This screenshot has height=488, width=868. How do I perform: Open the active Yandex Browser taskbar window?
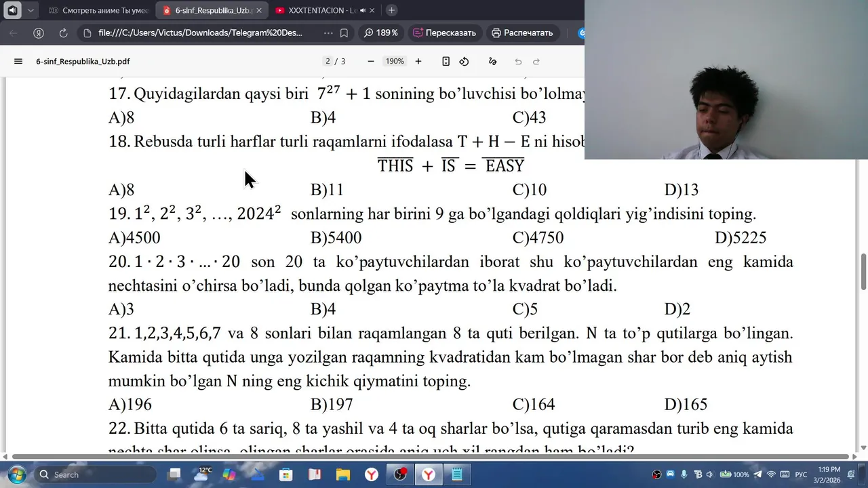point(429,474)
